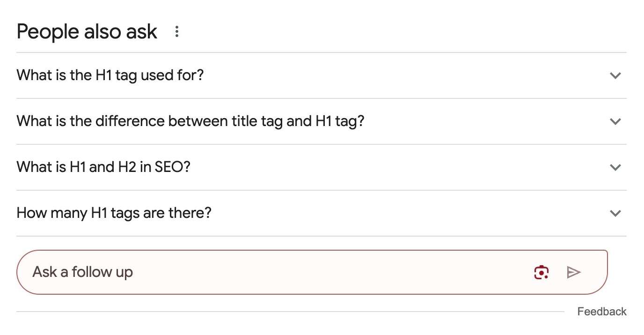Open the three-dot menu beside People also ask

click(176, 32)
